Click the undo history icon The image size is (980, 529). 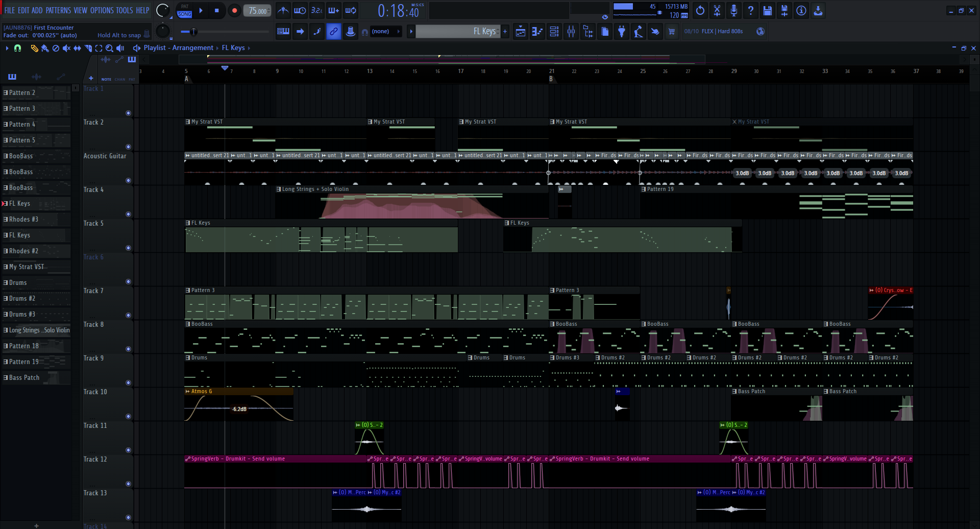pyautogui.click(x=700, y=10)
